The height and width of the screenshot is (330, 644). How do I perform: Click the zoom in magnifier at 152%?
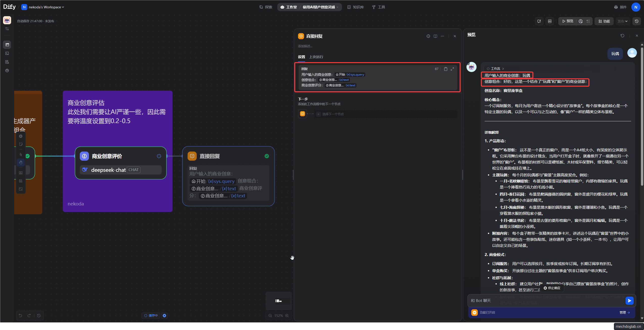pos(287,316)
